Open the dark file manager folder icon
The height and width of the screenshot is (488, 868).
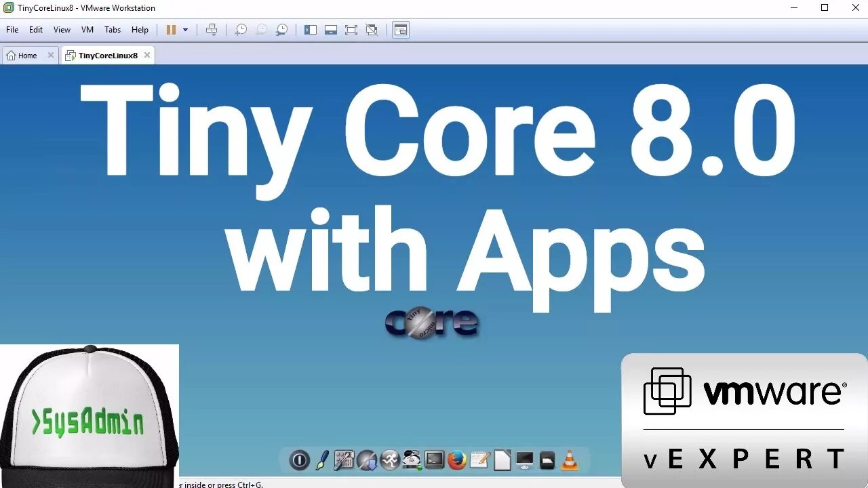(547, 461)
